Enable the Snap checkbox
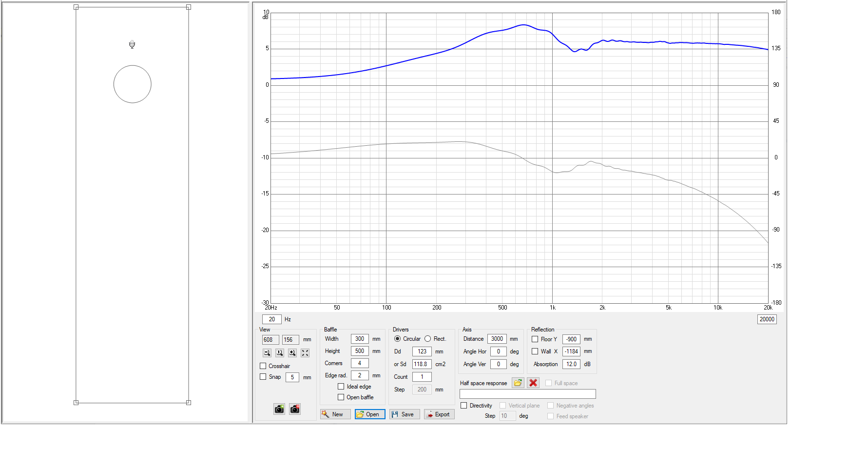This screenshot has width=868, height=468. pos(263,377)
